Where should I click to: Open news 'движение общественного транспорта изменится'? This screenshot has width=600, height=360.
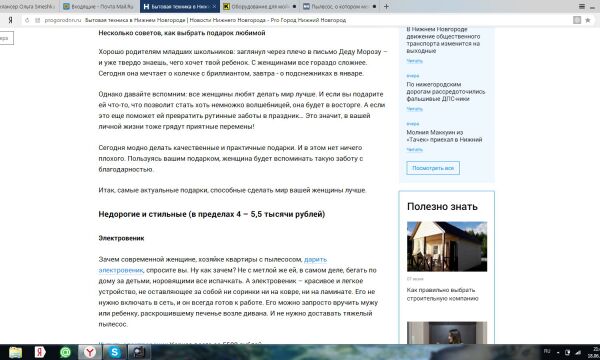point(443,40)
